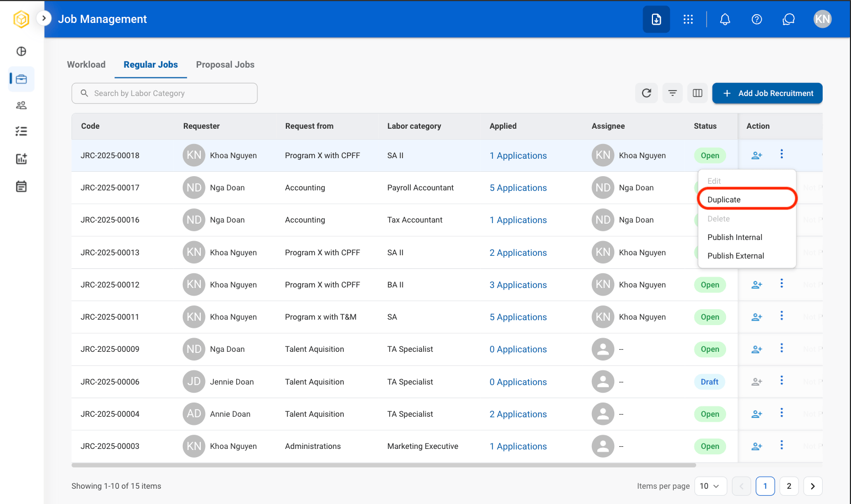This screenshot has height=504, width=851.
Task: Open the column settings icon
Action: (x=697, y=93)
